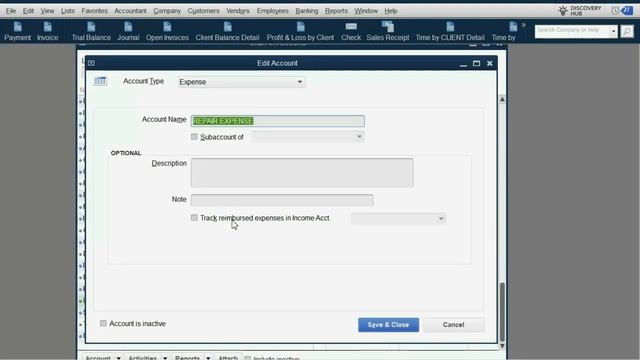Screen dimensions: 640x360
Task: Expand the Account Type dropdown
Action: [300, 82]
